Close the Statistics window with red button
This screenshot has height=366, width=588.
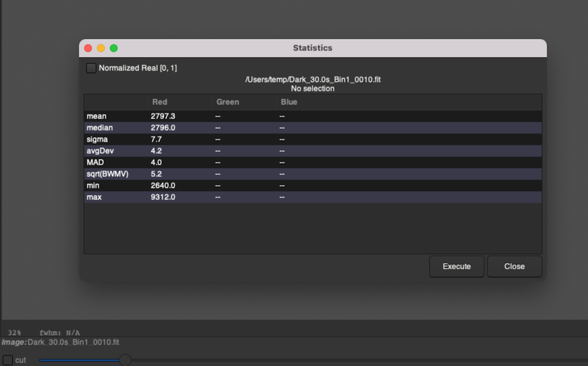coord(88,48)
